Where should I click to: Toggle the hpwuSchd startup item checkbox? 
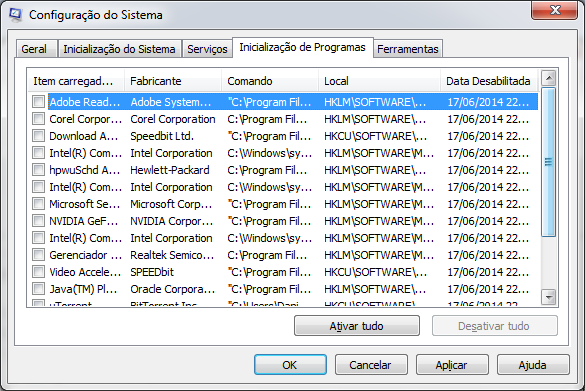click(38, 170)
